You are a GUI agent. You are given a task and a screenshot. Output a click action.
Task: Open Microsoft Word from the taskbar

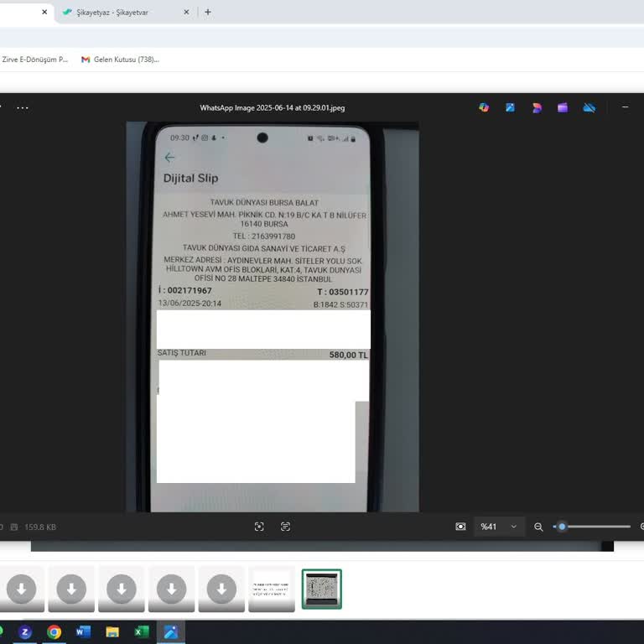point(83,631)
